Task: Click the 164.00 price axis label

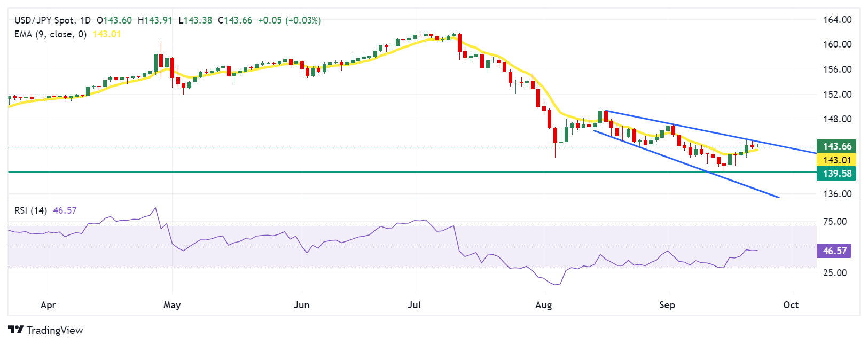Action: coord(837,20)
